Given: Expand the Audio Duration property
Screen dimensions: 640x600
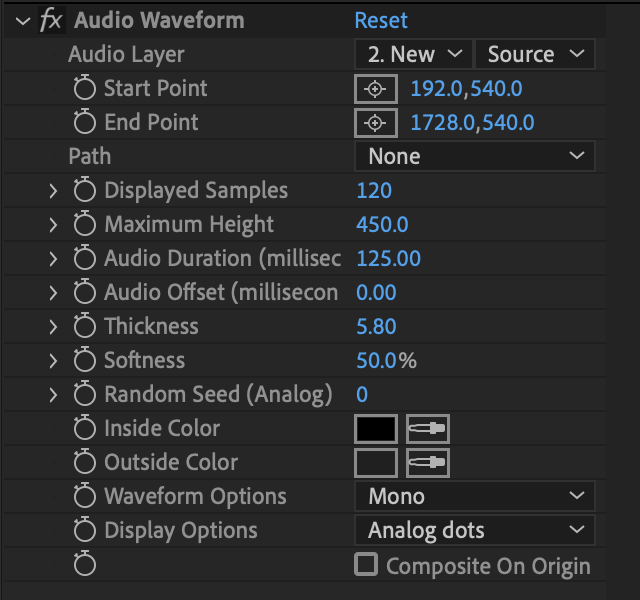Looking at the screenshot, I should [x=54, y=259].
